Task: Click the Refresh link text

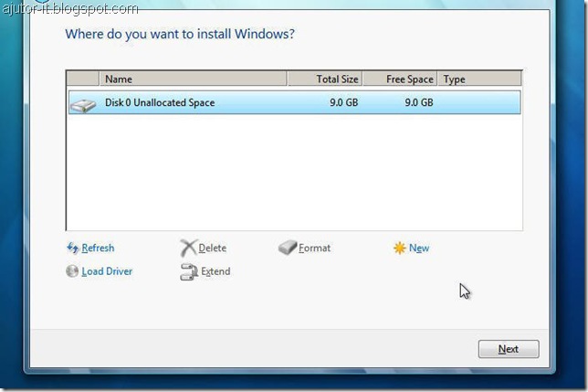Action: [98, 248]
